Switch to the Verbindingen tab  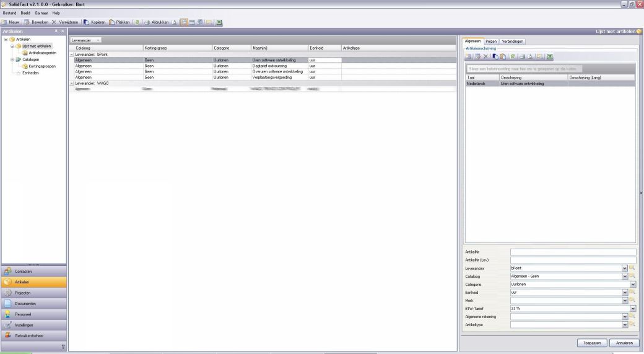point(512,42)
